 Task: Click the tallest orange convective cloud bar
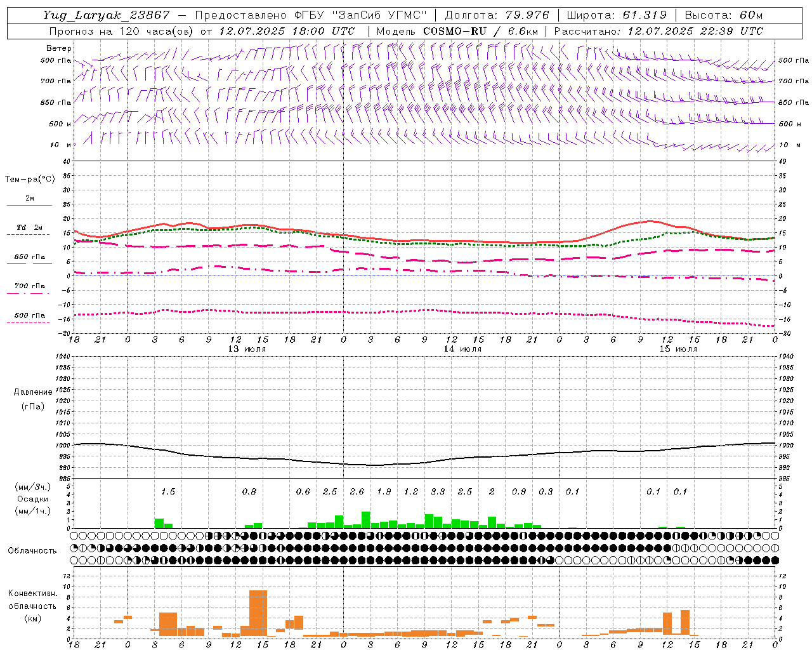[x=258, y=613]
